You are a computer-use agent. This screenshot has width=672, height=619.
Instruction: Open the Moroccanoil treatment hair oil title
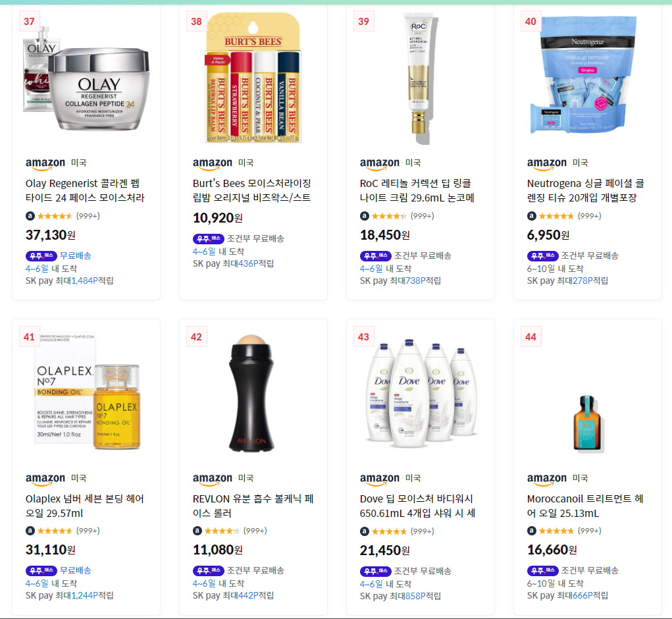[585, 506]
